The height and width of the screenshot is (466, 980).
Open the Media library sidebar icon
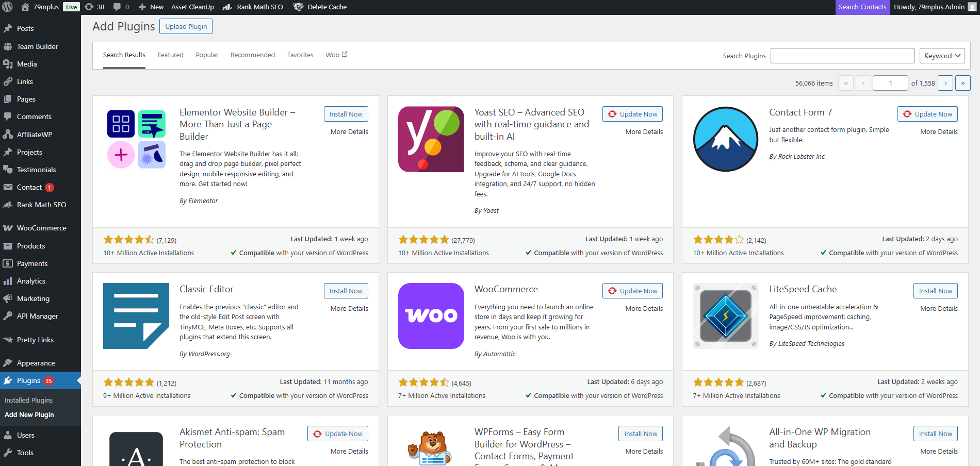point(8,64)
